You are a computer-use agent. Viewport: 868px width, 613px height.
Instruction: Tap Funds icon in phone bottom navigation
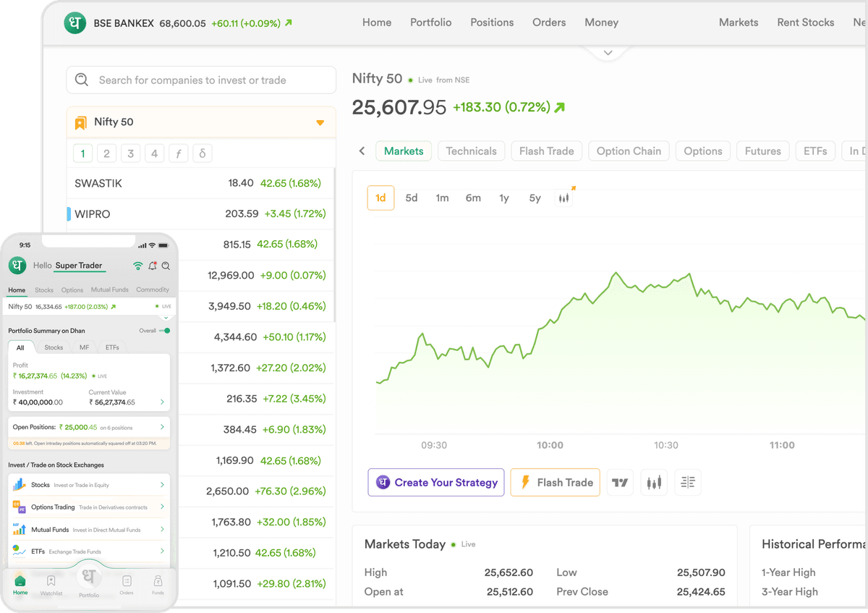tap(158, 580)
